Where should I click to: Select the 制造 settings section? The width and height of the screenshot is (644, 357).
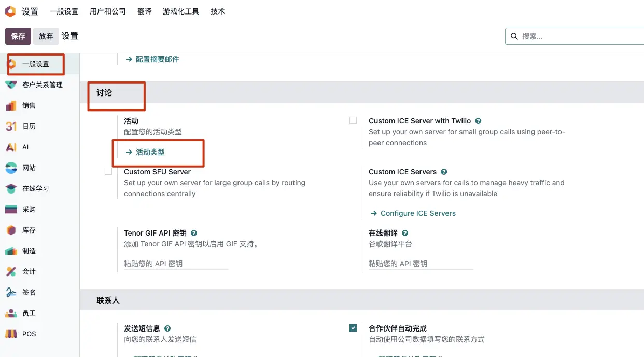coord(29,251)
